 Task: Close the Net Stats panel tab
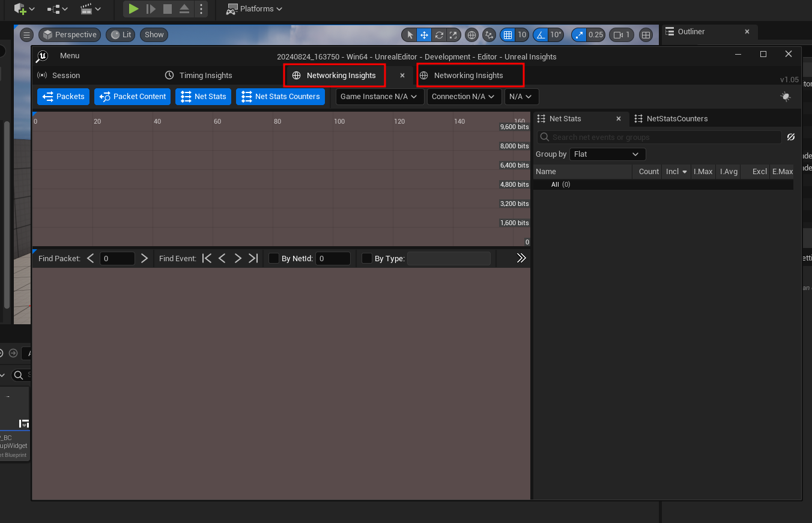(x=619, y=119)
